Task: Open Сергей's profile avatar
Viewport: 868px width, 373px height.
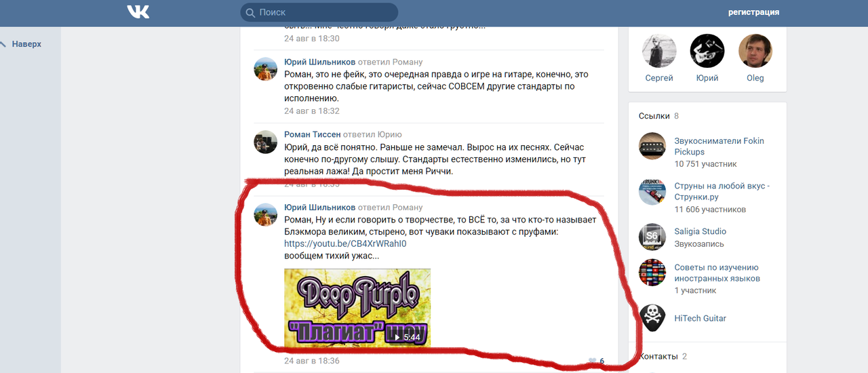Action: (x=659, y=51)
